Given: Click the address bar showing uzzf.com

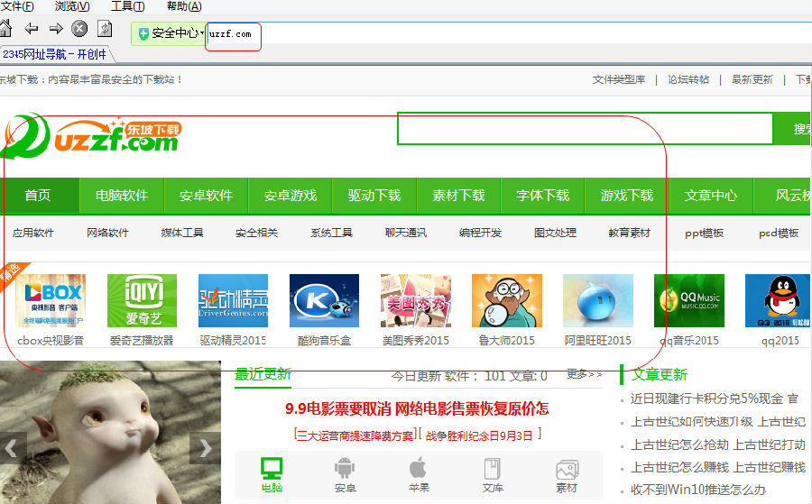Looking at the screenshot, I should (x=507, y=33).
